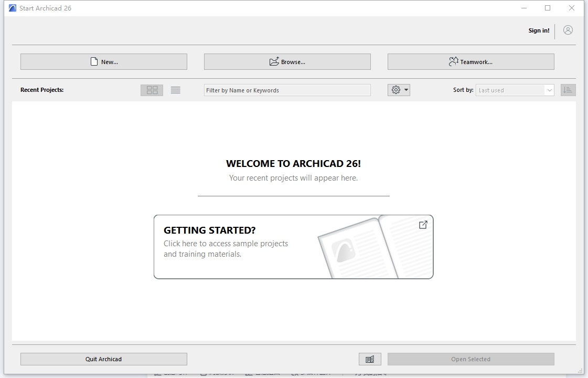Screen dimensions: 588x378
Task: Click the Sign in! link
Action: point(539,30)
